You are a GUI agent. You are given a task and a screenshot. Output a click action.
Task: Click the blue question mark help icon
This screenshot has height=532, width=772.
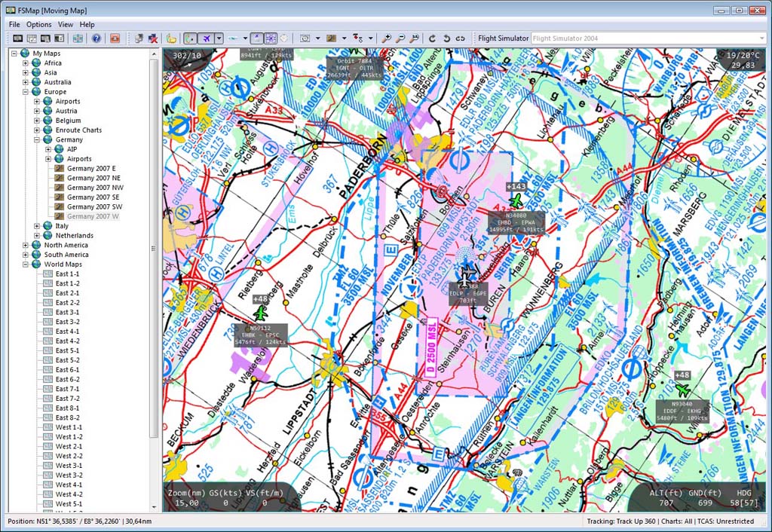point(96,38)
